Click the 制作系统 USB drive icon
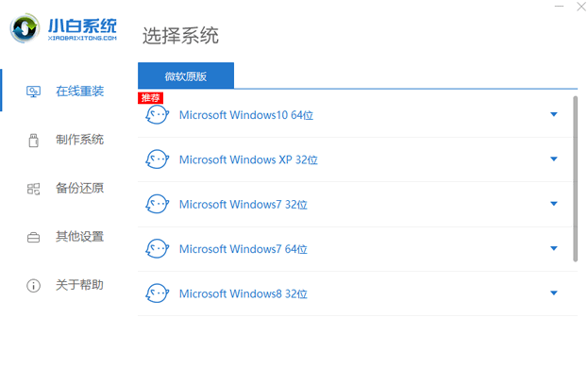The width and height of the screenshot is (588, 368). [x=33, y=141]
